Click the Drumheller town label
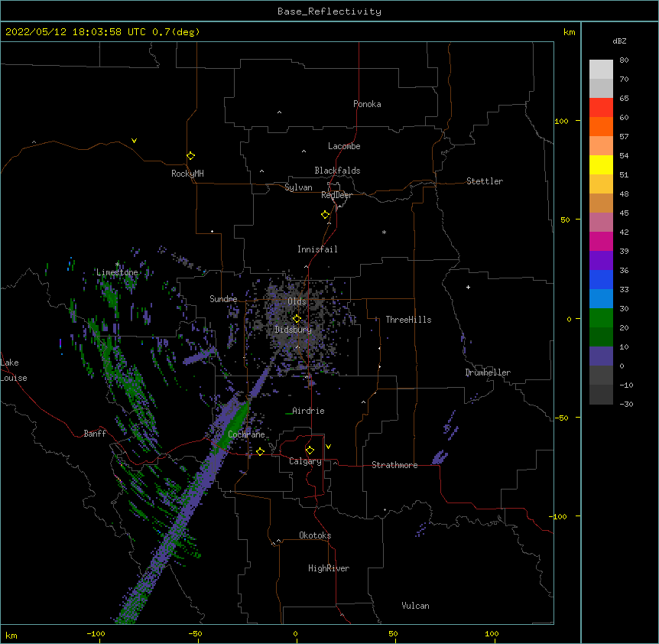The height and width of the screenshot is (644, 659). tap(488, 372)
